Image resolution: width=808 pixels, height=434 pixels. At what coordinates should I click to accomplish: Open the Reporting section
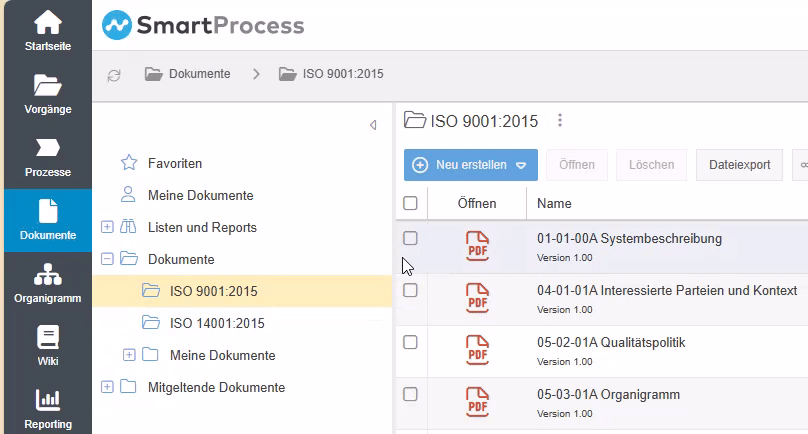46,408
